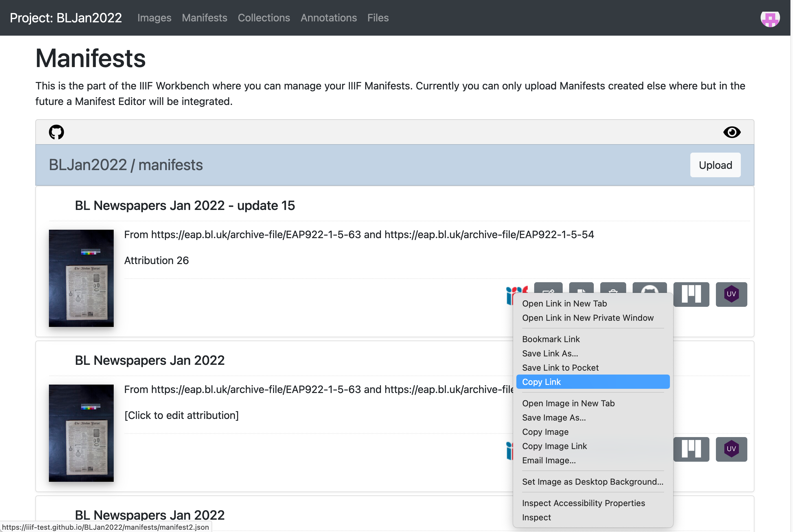Click the update 15 manifest newspaper thumbnail

pyautogui.click(x=81, y=278)
